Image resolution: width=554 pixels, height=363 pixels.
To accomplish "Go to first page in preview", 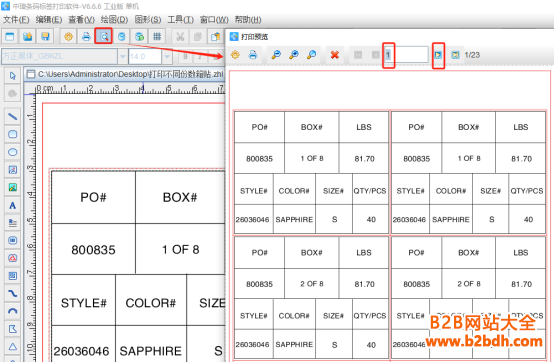I will coord(358,55).
